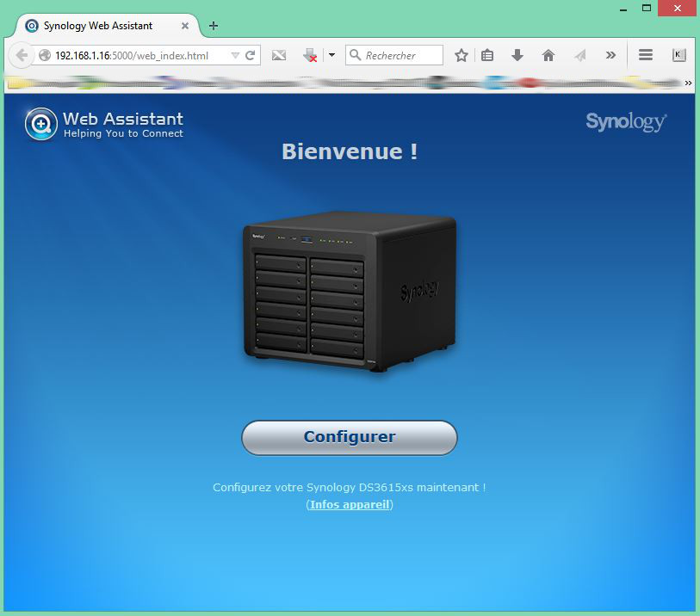
Task: Click the DS3615xs NAS device image
Action: [x=350, y=292]
